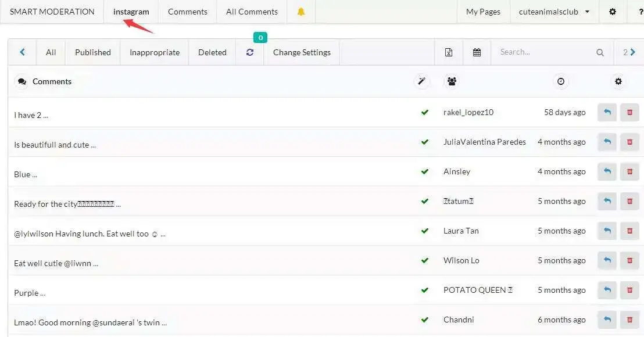Open the calendar date filter
The width and height of the screenshot is (644, 337).
tap(477, 52)
